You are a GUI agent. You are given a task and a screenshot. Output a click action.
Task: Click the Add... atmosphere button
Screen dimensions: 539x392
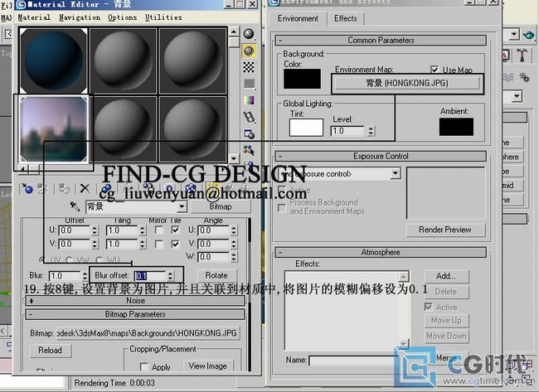pyautogui.click(x=446, y=276)
